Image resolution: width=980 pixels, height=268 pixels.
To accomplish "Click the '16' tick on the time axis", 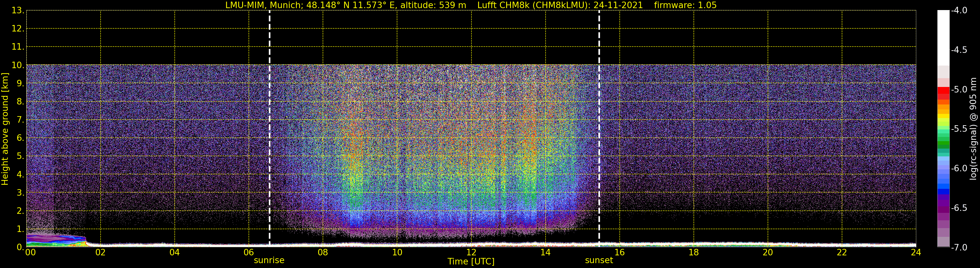I will coord(620,252).
